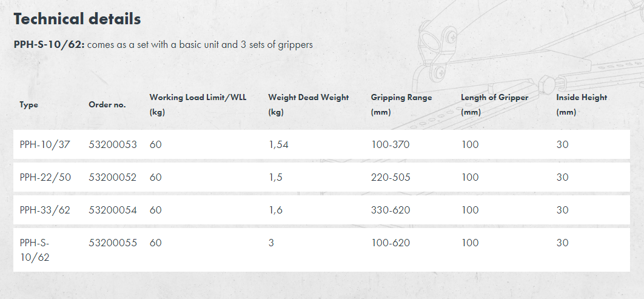This screenshot has width=644, height=299.
Task: Click the bold PPH-S-10/62 description label
Action: pyautogui.click(x=49, y=45)
